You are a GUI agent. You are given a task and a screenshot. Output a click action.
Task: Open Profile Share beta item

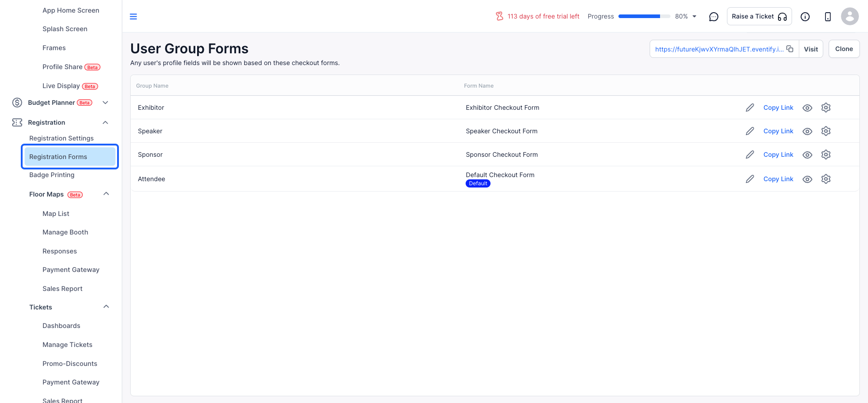click(x=71, y=67)
